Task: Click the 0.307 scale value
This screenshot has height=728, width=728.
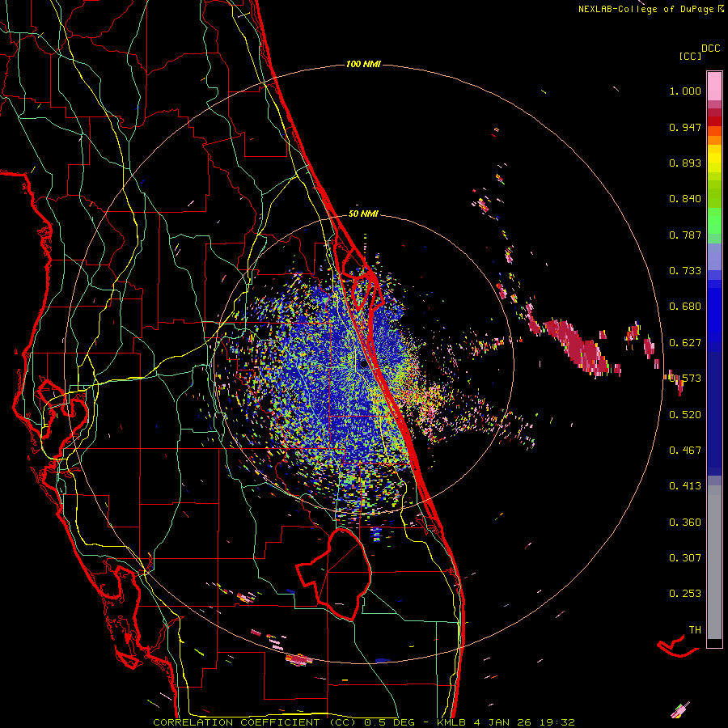Action: pos(685,558)
